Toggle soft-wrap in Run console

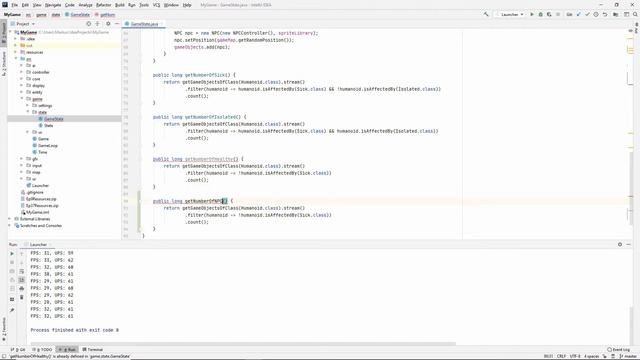22,271
